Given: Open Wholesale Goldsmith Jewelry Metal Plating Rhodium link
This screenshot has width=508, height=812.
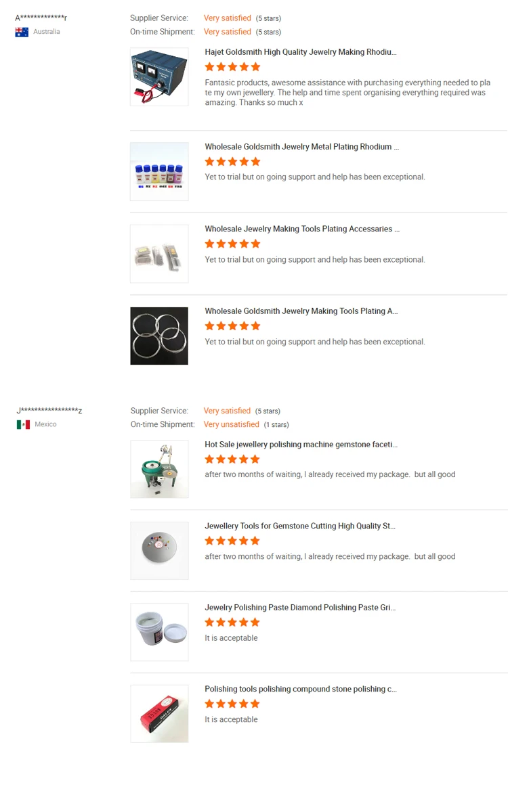Looking at the screenshot, I should point(302,147).
